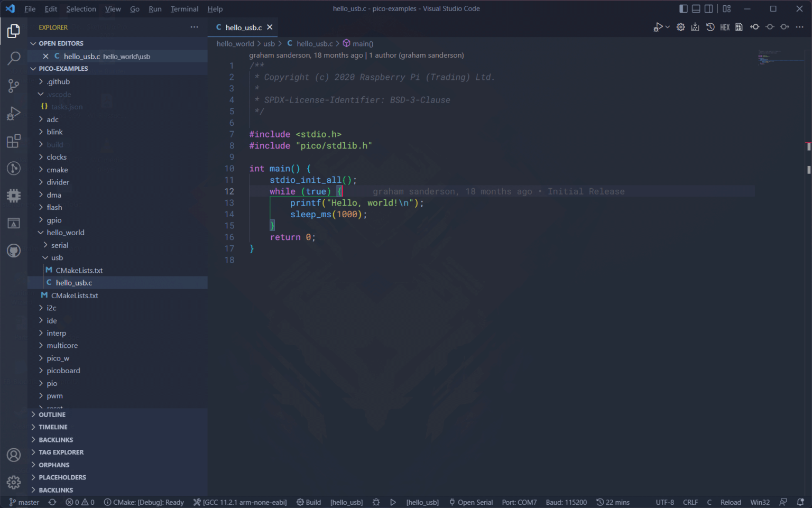The image size is (812, 508).
Task: Click Open Serial in status bar
Action: 470,502
